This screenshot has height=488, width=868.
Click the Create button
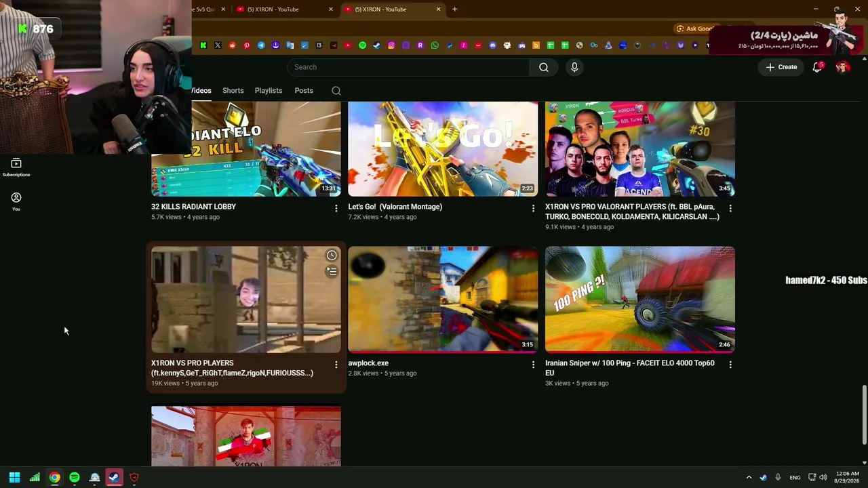pos(781,67)
